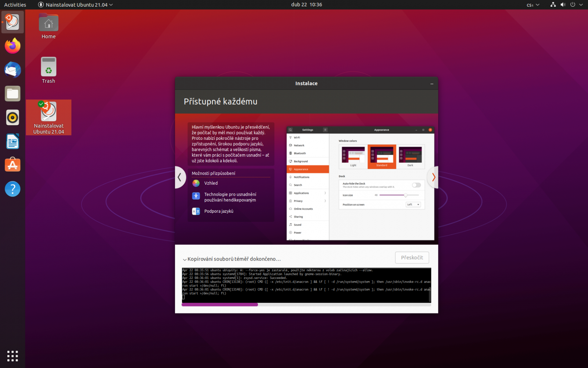Choose the Dark window color theme
The width and height of the screenshot is (588, 368).
click(410, 156)
